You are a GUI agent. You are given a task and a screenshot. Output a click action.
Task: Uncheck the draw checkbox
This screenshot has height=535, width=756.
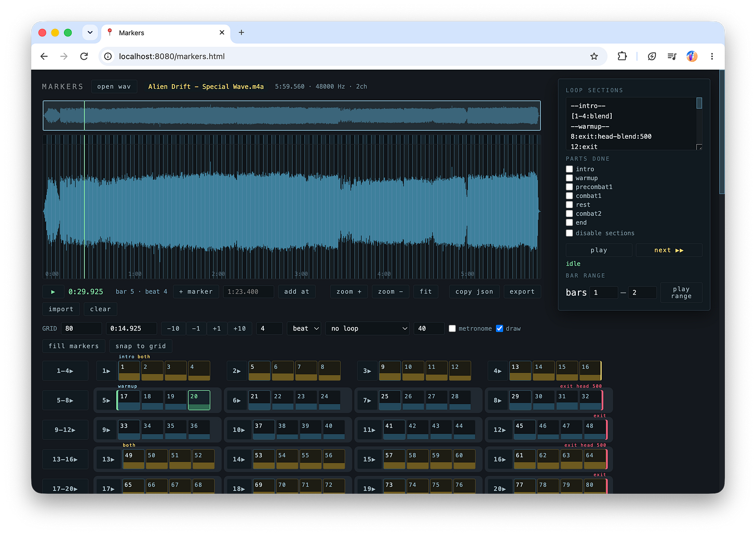click(x=500, y=329)
